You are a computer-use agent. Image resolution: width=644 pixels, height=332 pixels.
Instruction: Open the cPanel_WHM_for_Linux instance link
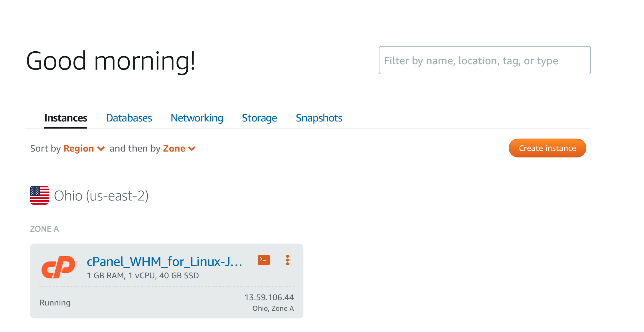click(164, 262)
